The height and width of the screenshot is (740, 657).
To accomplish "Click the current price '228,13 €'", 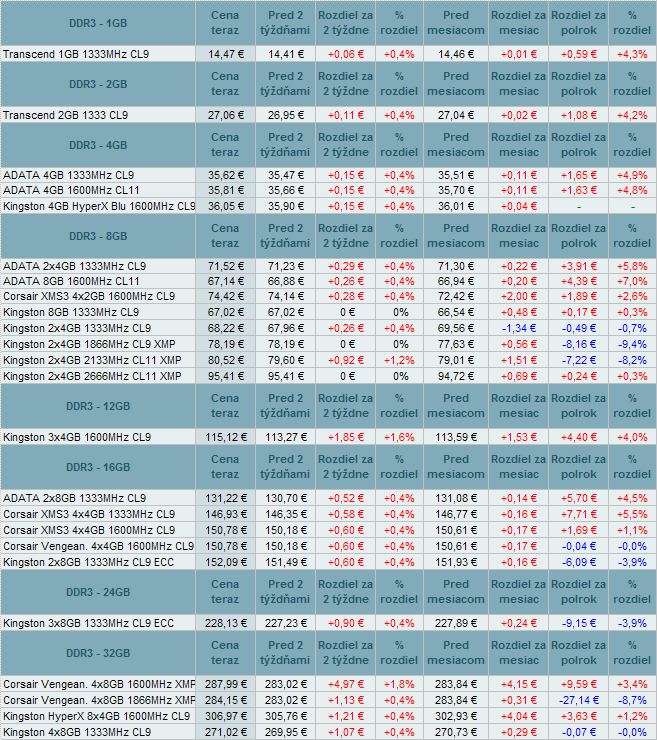I will click(226, 623).
